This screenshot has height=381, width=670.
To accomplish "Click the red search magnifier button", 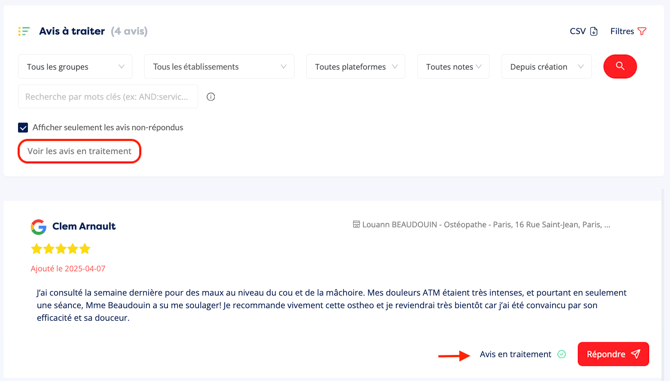I will pyautogui.click(x=620, y=66).
